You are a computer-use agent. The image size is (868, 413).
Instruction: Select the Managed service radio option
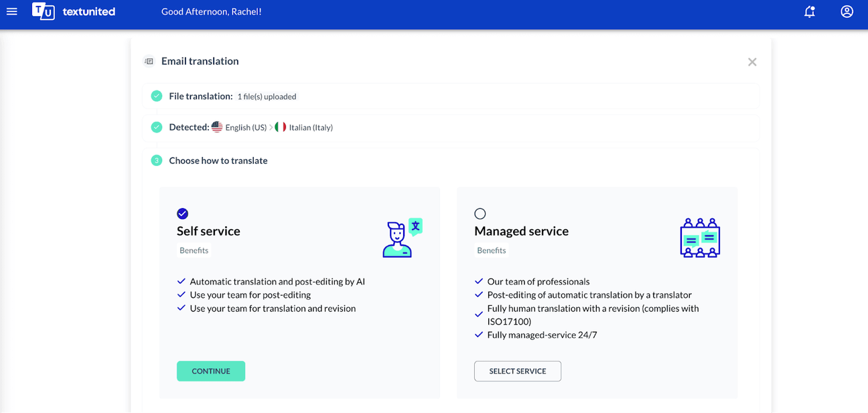pyautogui.click(x=480, y=214)
